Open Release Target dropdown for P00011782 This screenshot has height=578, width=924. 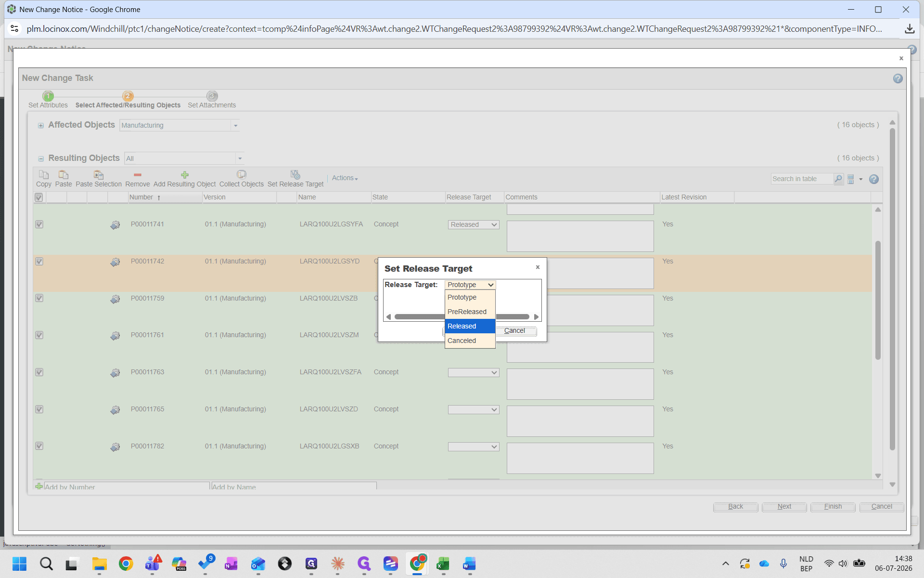click(x=474, y=447)
